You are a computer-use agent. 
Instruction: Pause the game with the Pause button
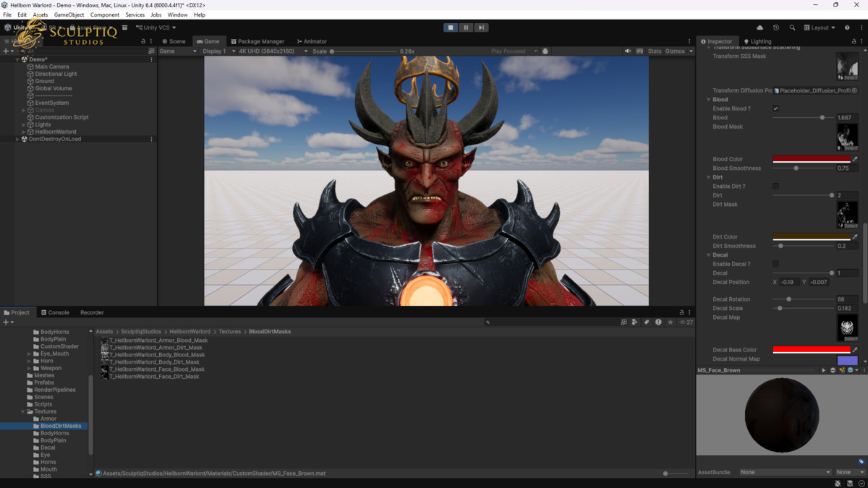[466, 27]
